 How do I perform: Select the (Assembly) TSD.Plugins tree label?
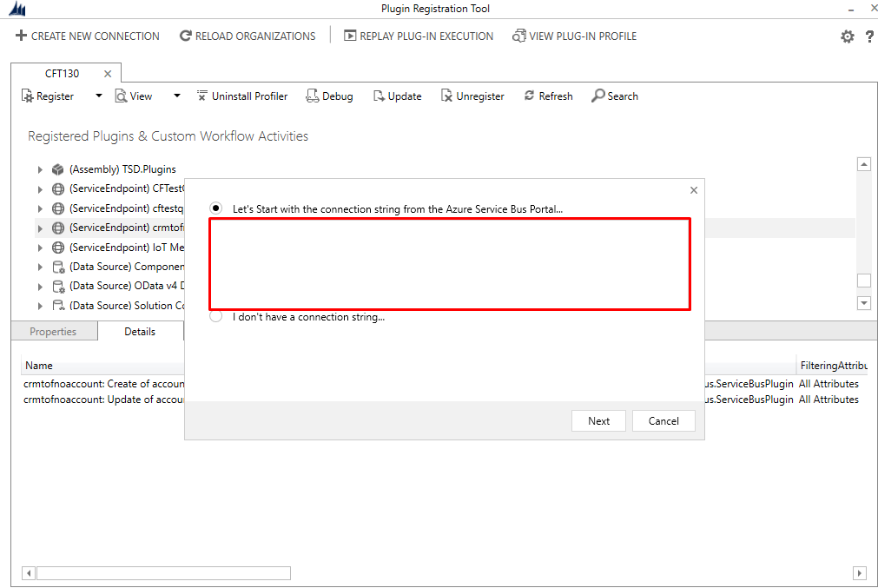122,169
